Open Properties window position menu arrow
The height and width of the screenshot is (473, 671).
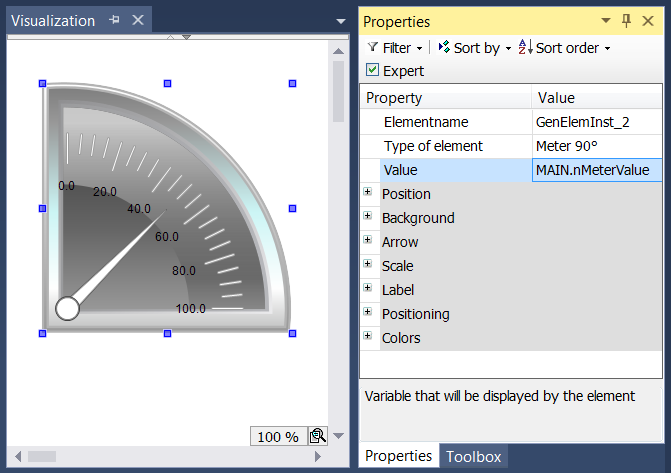pyautogui.click(x=606, y=20)
